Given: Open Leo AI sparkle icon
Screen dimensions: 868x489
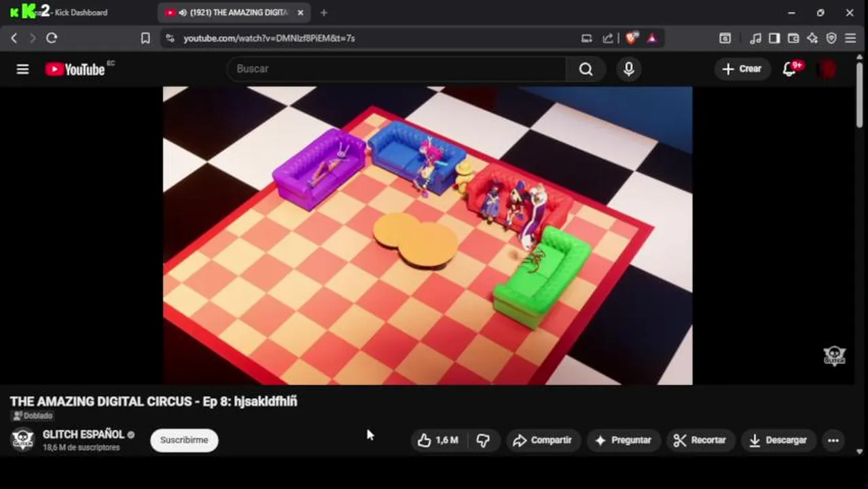Looking at the screenshot, I should (x=812, y=38).
